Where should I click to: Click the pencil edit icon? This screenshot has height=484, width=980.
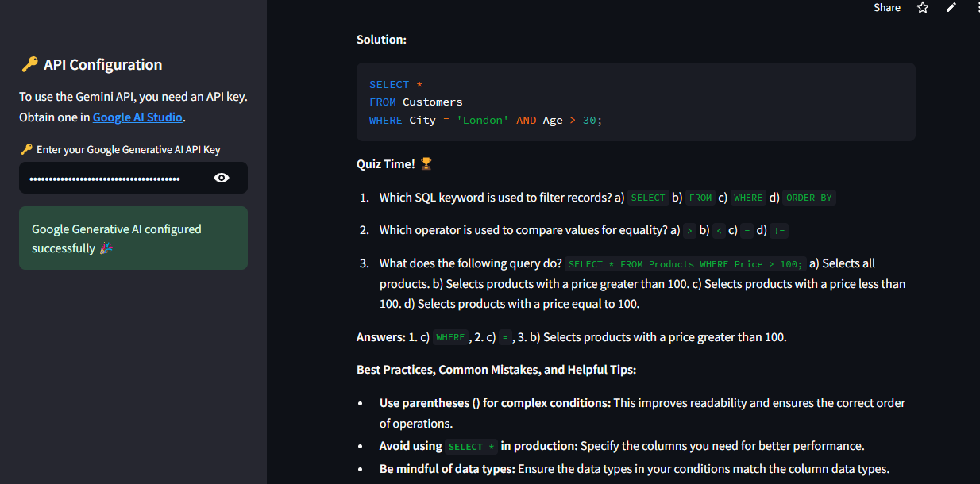pyautogui.click(x=951, y=8)
